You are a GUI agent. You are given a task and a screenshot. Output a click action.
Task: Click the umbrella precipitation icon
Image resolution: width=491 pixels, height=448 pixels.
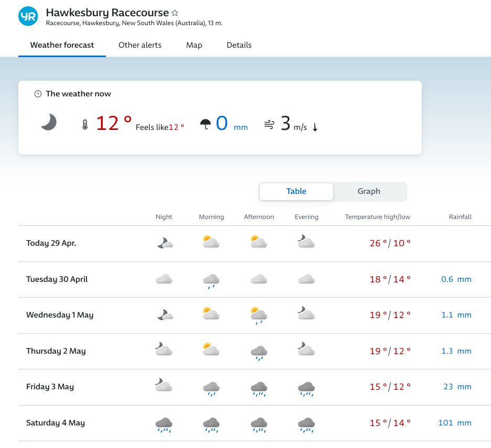(205, 124)
